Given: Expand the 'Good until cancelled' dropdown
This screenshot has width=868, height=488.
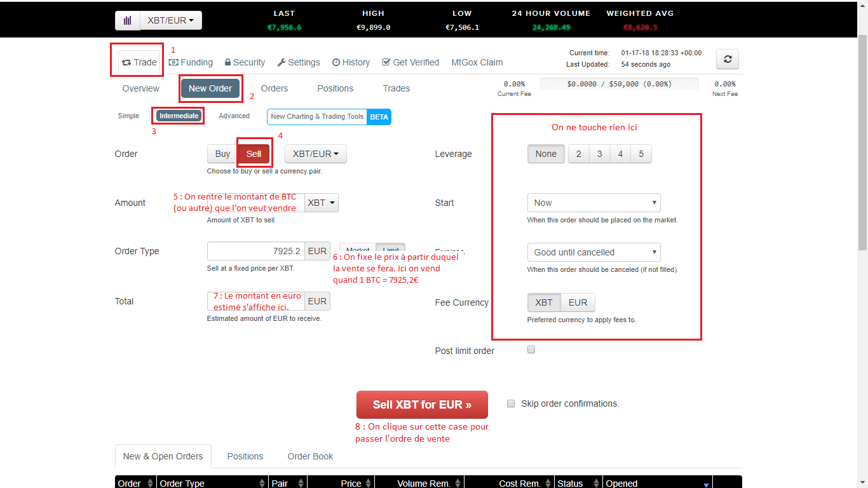Looking at the screenshot, I should coord(593,252).
